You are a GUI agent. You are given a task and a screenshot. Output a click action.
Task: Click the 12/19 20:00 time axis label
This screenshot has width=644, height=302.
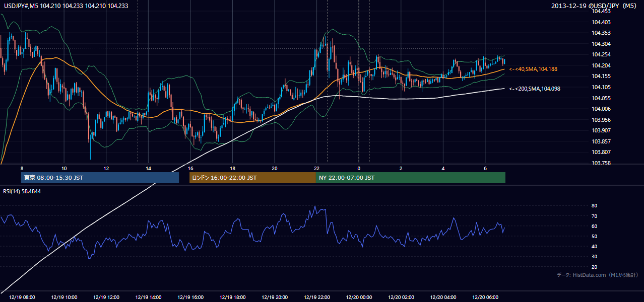pyautogui.click(x=275, y=297)
